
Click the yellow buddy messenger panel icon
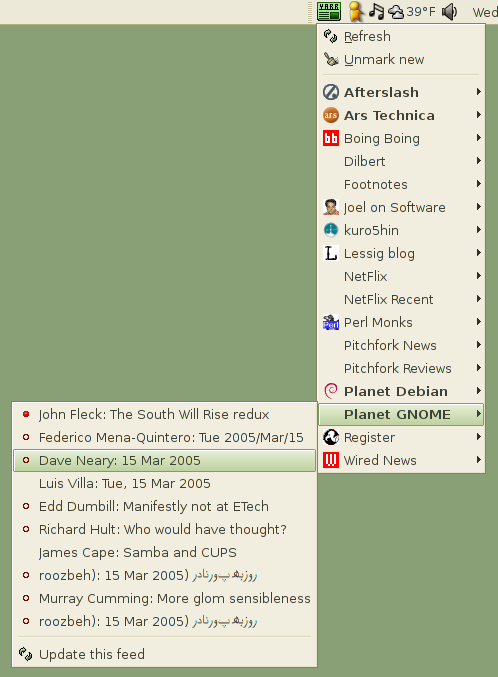click(355, 11)
